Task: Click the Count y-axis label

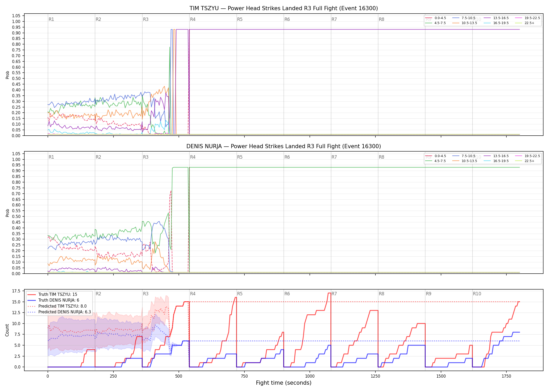Action: click(x=7, y=330)
